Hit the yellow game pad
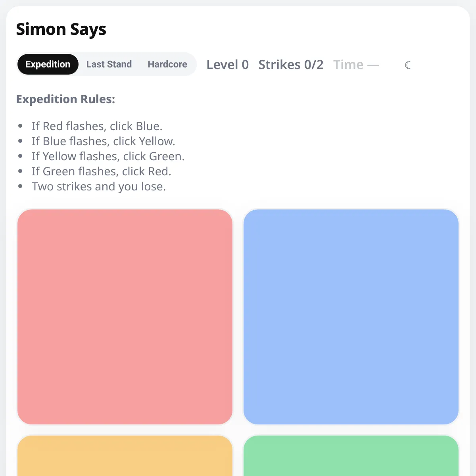Image resolution: width=476 pixels, height=476 pixels. pyautogui.click(x=125, y=456)
